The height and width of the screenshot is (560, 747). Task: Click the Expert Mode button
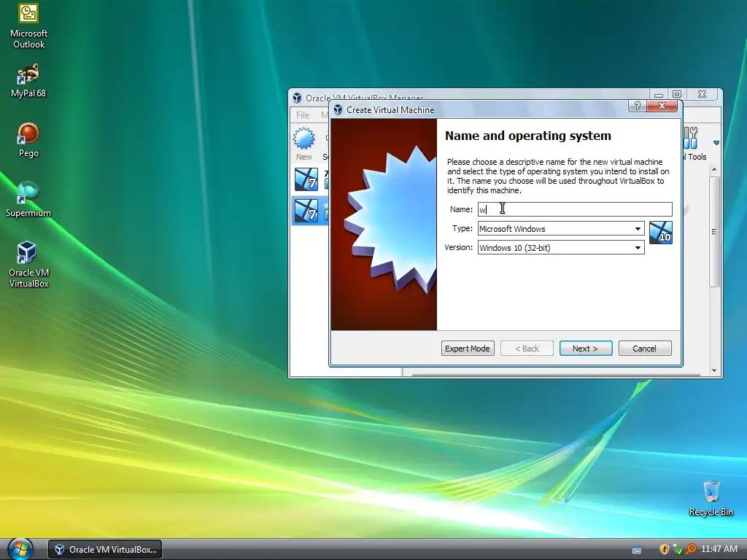click(x=468, y=349)
